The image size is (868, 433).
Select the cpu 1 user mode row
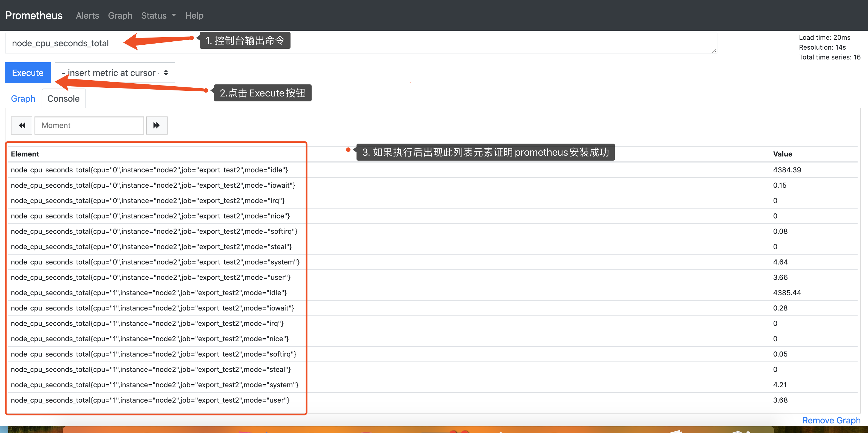[150, 400]
